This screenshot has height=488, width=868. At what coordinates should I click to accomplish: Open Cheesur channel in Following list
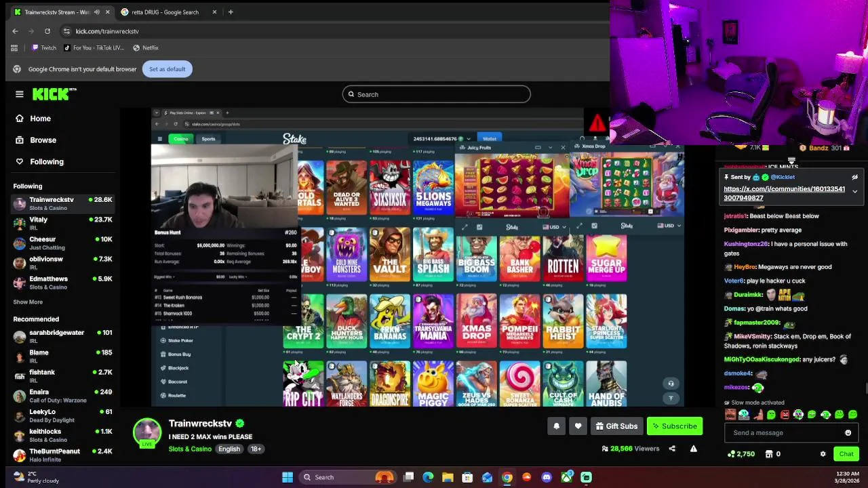pyautogui.click(x=63, y=243)
